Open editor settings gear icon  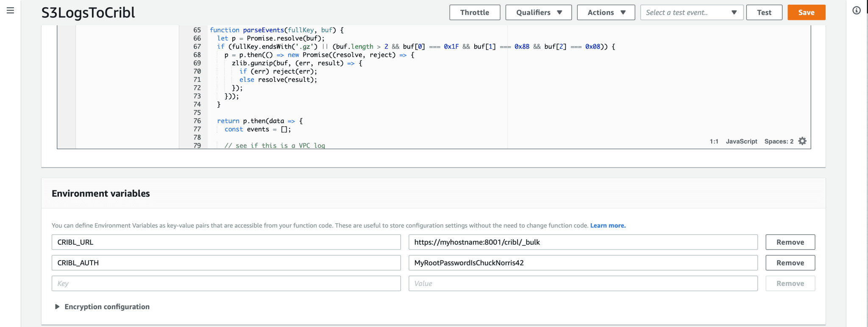[x=802, y=141]
